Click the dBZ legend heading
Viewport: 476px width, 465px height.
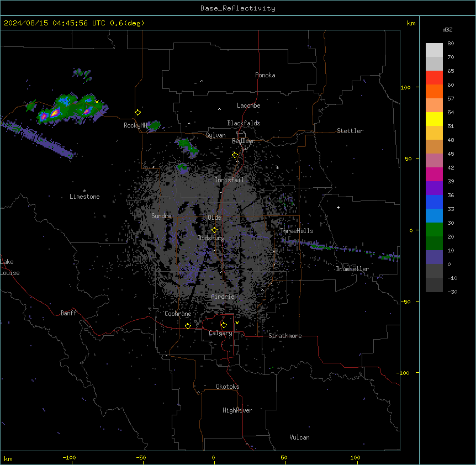coord(447,29)
